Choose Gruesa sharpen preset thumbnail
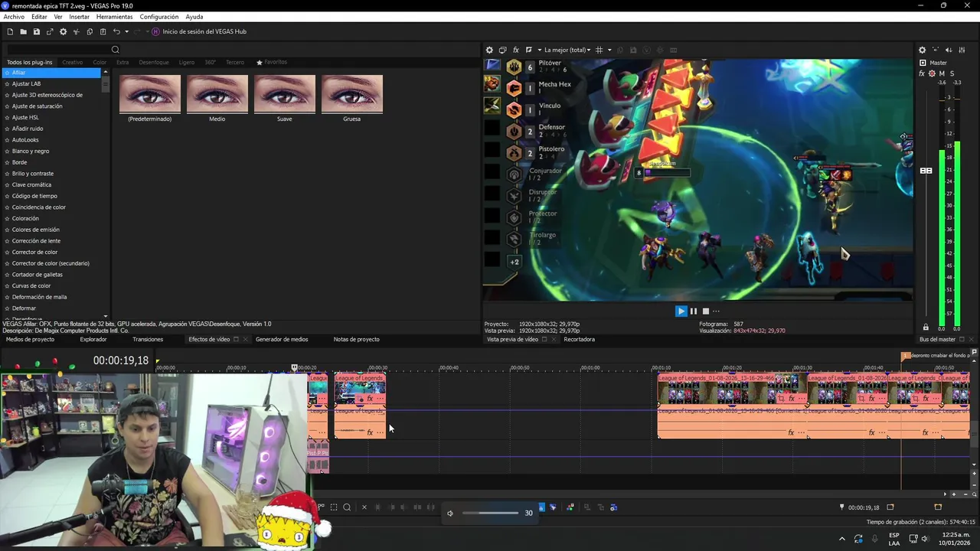The width and height of the screenshot is (980, 551). pos(352,94)
